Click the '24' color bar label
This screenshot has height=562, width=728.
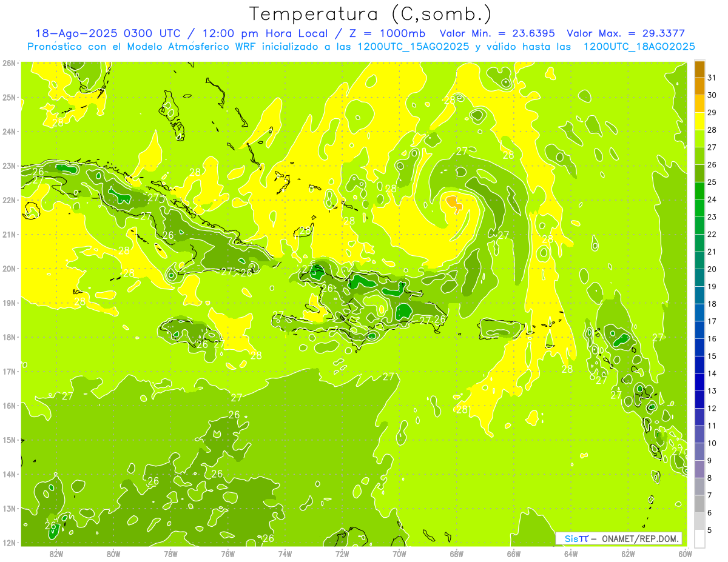tap(712, 199)
